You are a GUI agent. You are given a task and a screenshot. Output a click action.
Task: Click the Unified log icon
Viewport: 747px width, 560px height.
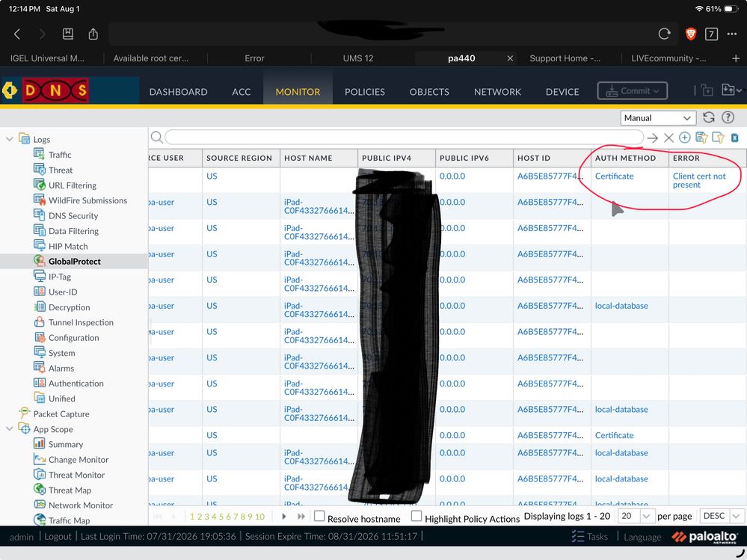click(40, 398)
